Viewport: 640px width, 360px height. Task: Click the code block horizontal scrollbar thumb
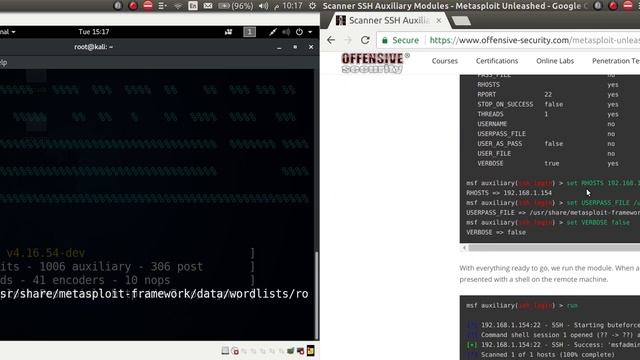coord(554,248)
